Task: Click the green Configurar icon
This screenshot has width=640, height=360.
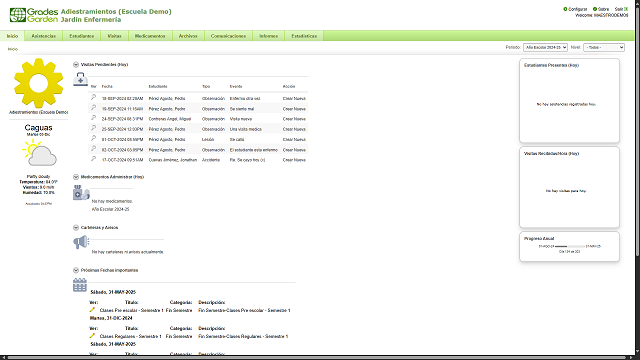Action: tap(565, 9)
